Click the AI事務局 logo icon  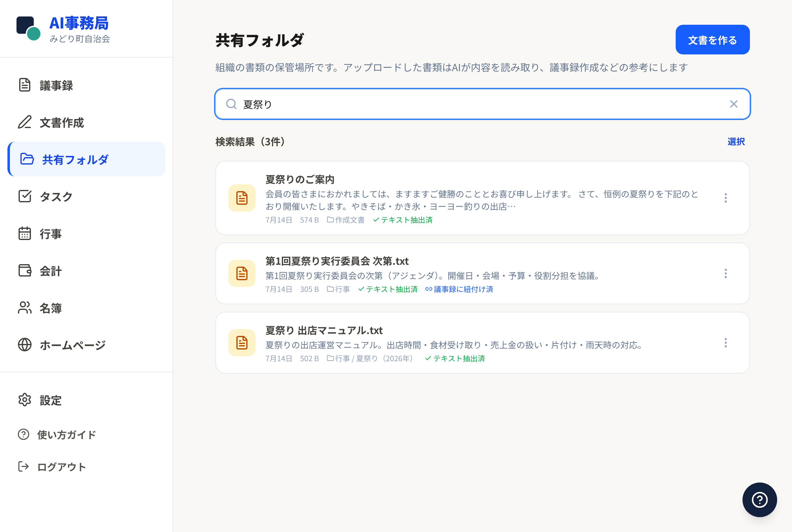pos(28,28)
